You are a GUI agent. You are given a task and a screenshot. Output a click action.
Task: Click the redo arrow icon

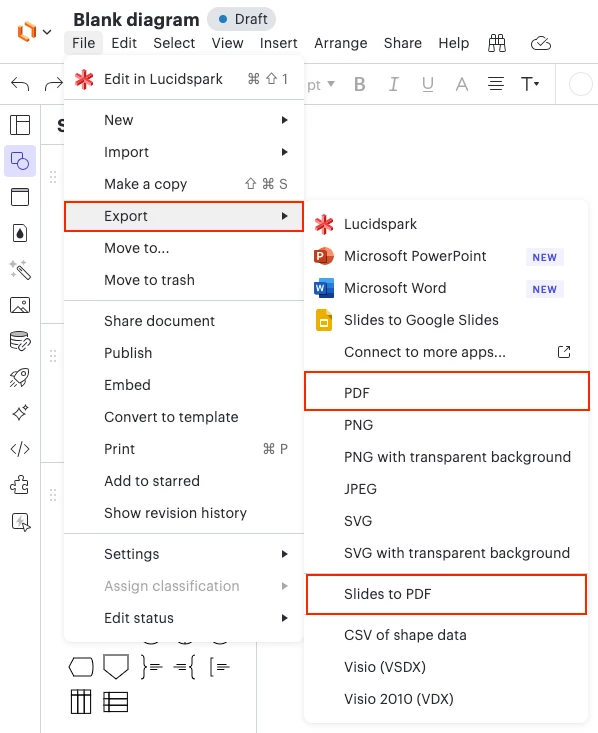pyautogui.click(x=53, y=84)
